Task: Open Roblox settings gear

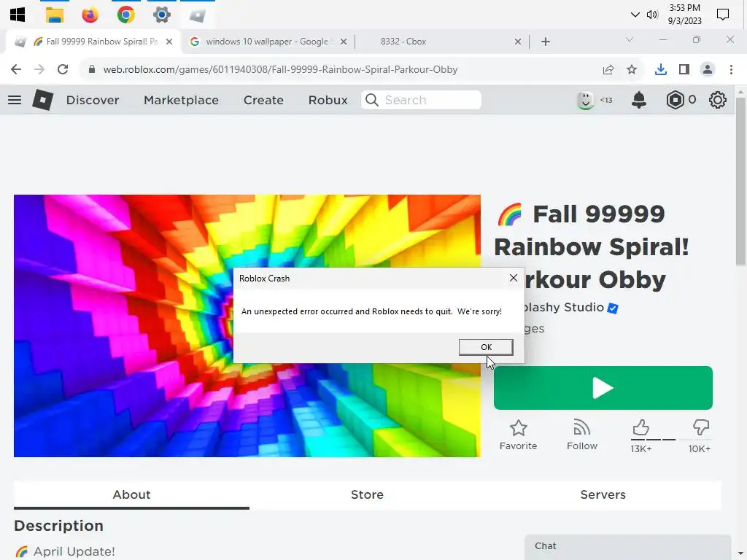Action: pyautogui.click(x=718, y=100)
